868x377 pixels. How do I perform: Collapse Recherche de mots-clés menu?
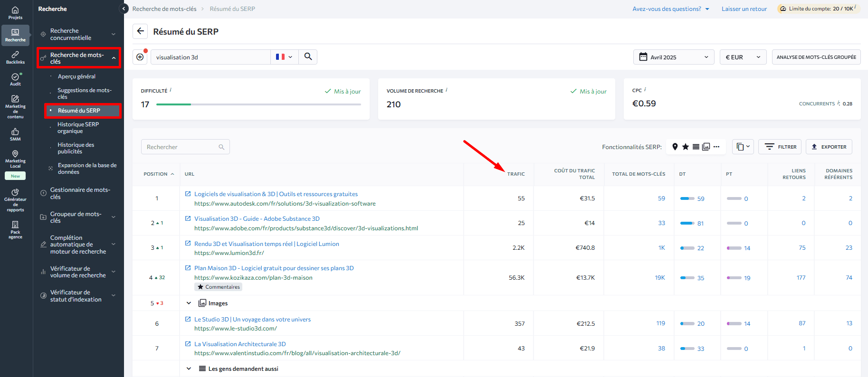(114, 58)
